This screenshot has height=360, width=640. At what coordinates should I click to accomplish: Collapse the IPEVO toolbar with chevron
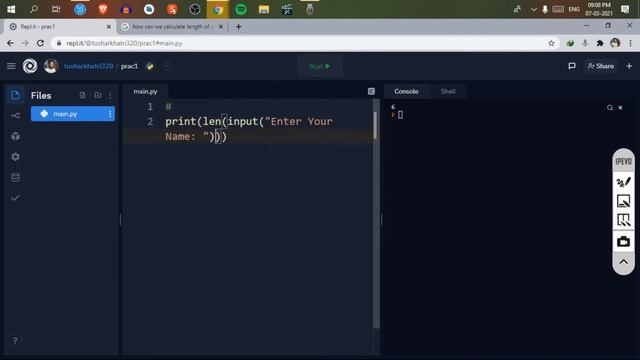[x=623, y=262]
